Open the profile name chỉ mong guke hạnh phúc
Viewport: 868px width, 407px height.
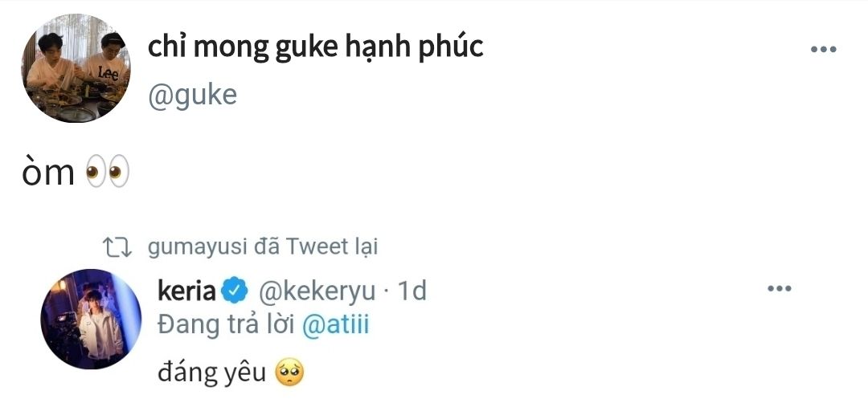tap(315, 48)
